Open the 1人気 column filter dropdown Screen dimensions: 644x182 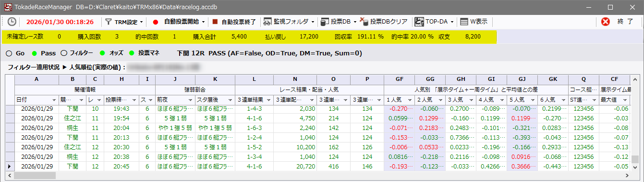pos(410,100)
